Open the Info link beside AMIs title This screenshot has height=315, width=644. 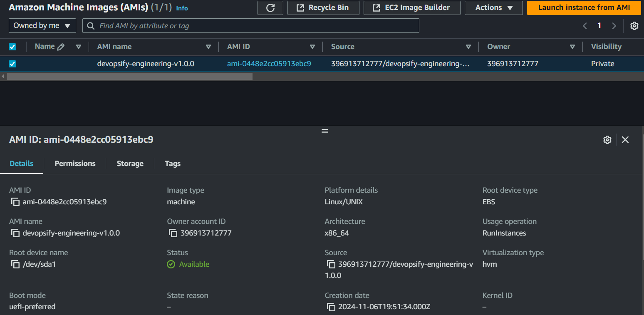click(x=182, y=8)
